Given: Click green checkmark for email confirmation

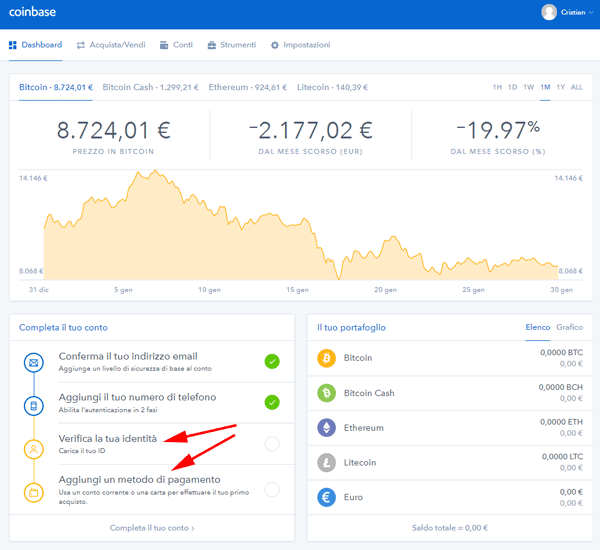Looking at the screenshot, I should click(272, 361).
